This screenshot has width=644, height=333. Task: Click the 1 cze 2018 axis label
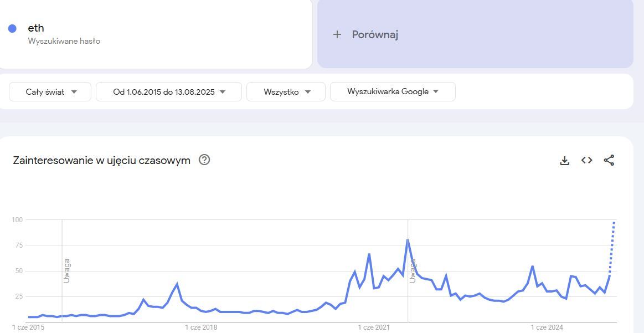pos(201,327)
